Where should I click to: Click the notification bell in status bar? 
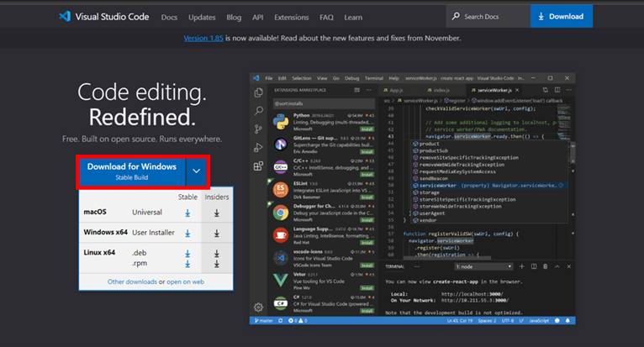click(x=567, y=321)
